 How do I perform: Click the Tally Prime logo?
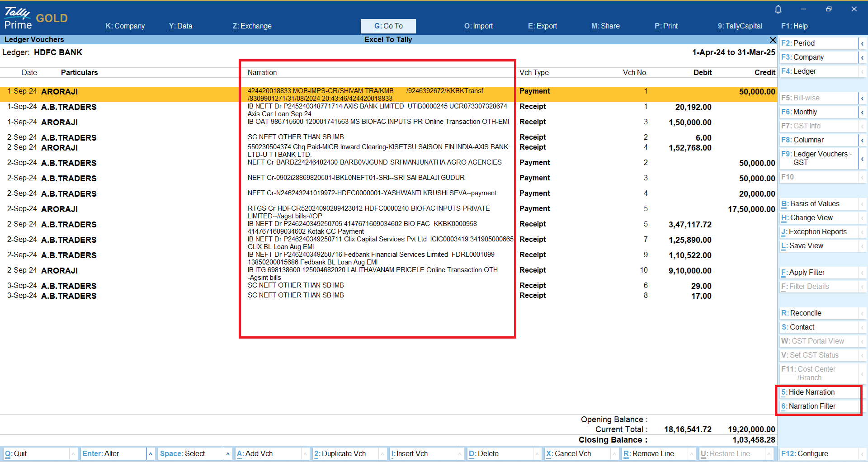(18, 19)
